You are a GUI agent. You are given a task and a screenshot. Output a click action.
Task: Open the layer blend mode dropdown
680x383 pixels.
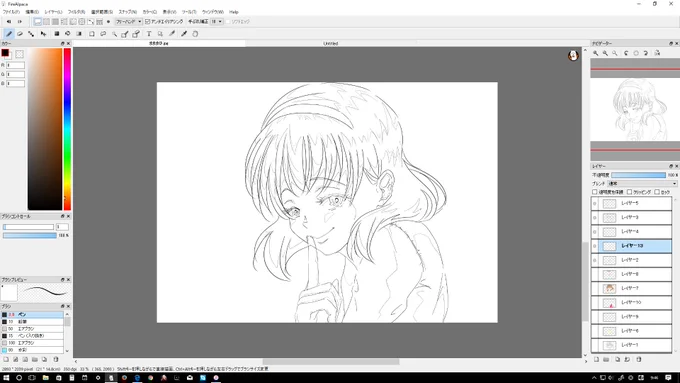[643, 183]
